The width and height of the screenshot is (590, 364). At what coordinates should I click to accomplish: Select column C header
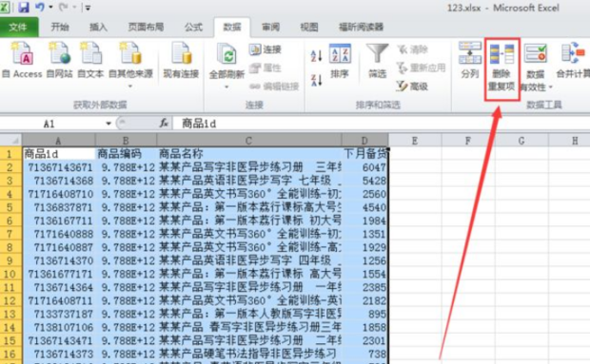(x=248, y=141)
